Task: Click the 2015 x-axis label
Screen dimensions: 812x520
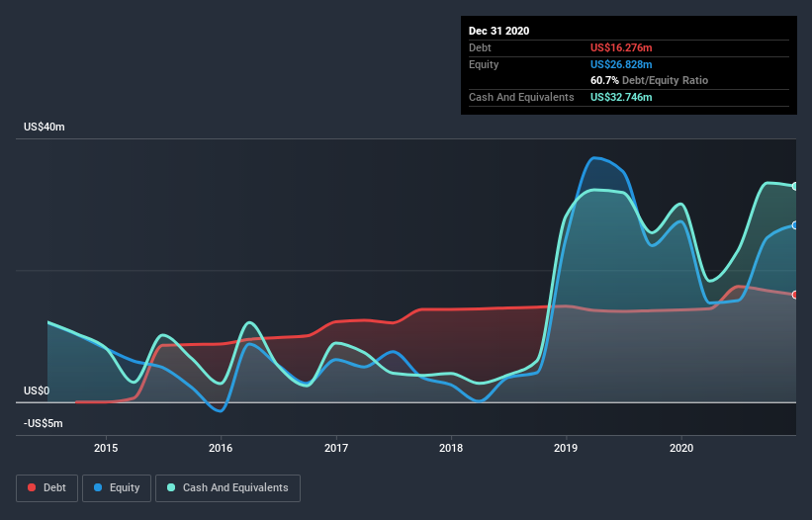Action: click(106, 448)
